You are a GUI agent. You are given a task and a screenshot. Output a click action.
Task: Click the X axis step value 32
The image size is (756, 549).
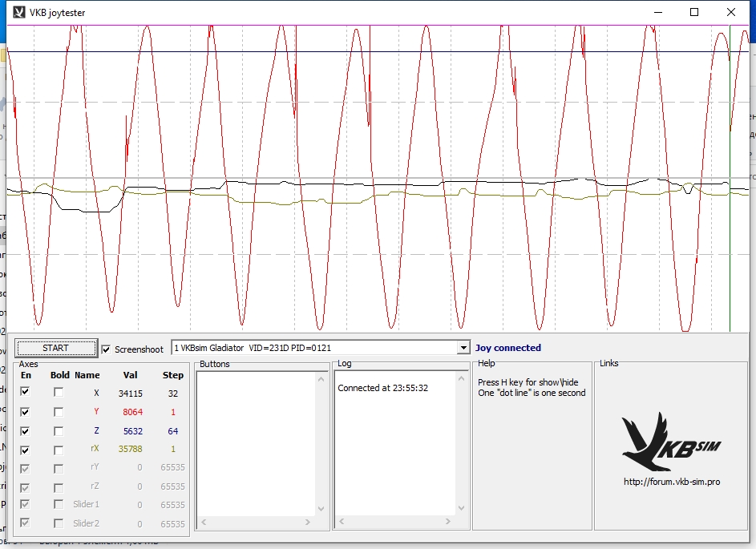point(173,394)
